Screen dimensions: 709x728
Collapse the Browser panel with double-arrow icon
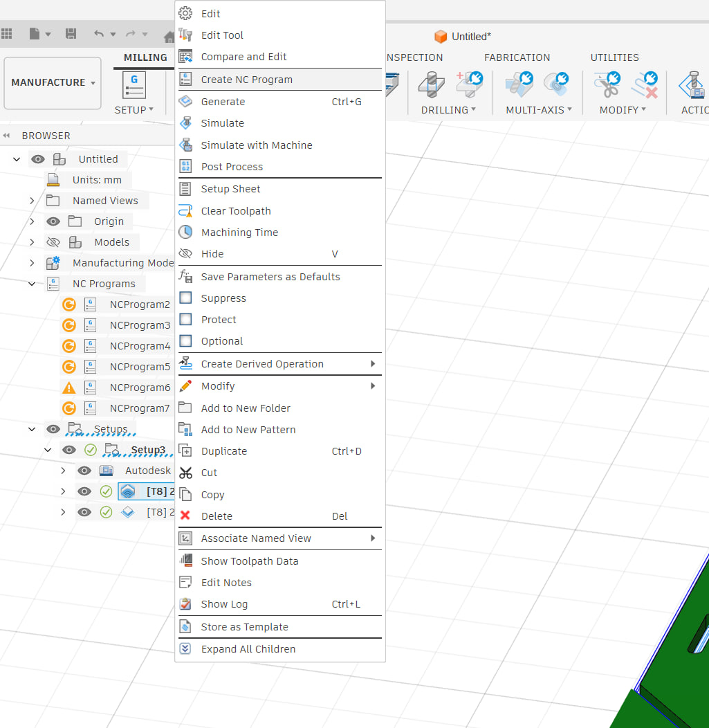point(6,136)
